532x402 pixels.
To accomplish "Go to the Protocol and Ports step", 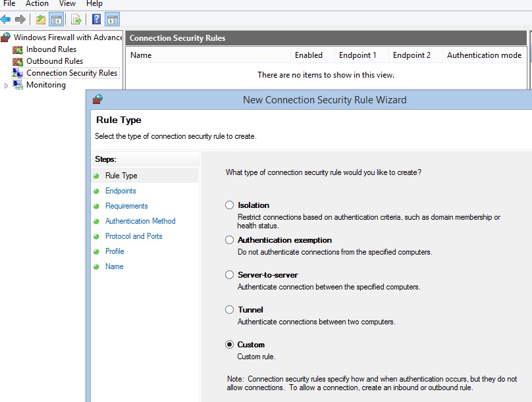I will pos(134,236).
